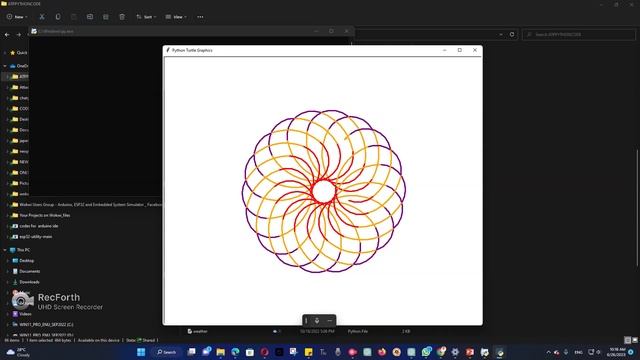The width and height of the screenshot is (640, 360).
Task: Select Downloads in the navigation pane
Action: 26,282
